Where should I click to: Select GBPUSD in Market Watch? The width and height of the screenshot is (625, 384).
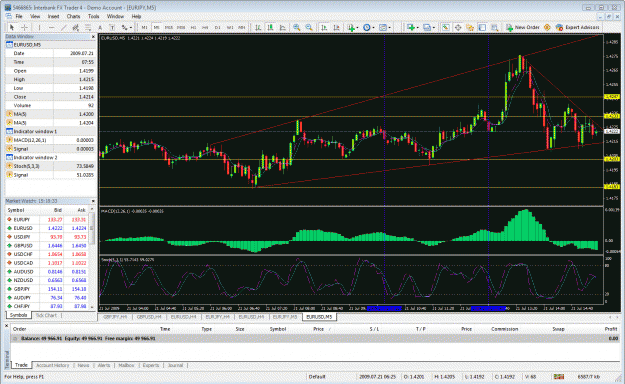23,246
